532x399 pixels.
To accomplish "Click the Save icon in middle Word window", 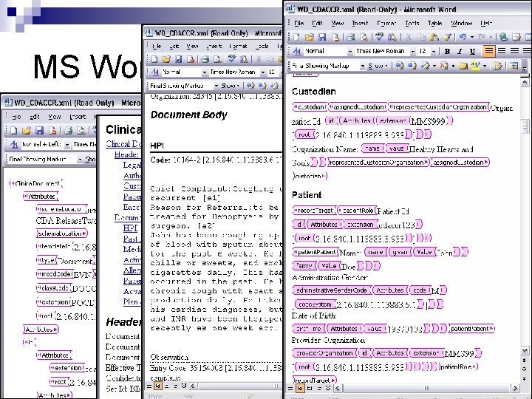I will [x=178, y=59].
